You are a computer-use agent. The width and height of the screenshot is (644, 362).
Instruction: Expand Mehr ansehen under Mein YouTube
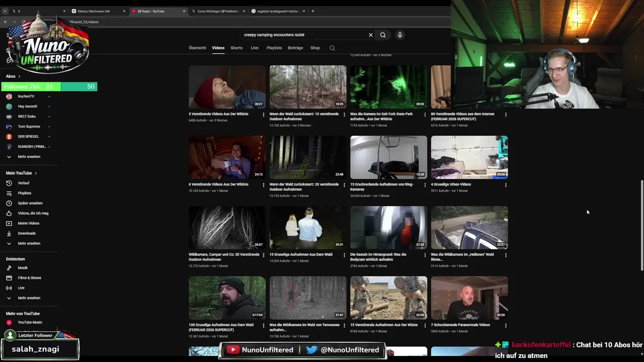[x=30, y=243]
